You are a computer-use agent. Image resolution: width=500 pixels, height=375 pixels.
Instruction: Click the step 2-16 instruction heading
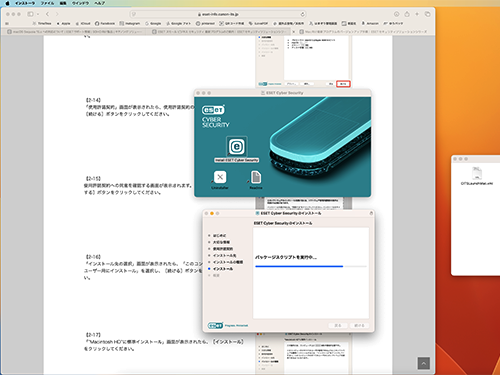coord(93,257)
